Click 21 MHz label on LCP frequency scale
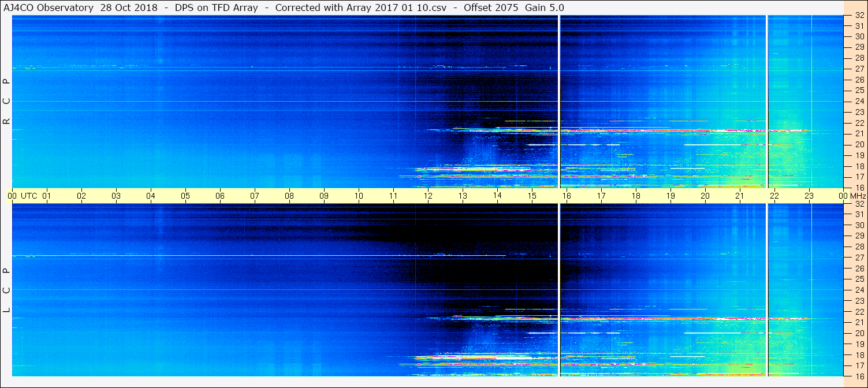The width and height of the screenshot is (868, 388). [859, 322]
